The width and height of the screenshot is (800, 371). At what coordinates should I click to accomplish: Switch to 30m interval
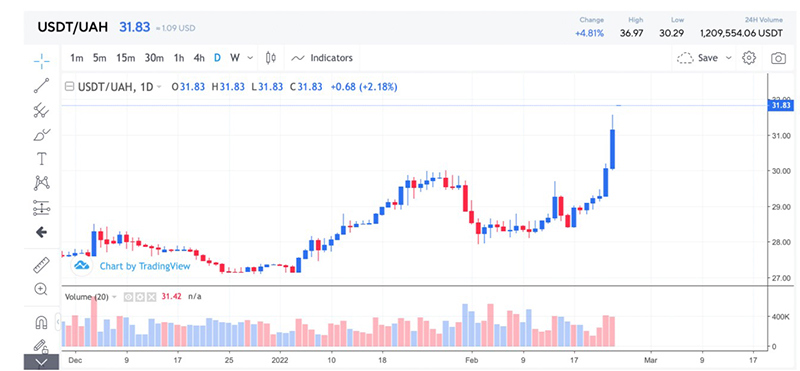pyautogui.click(x=154, y=58)
